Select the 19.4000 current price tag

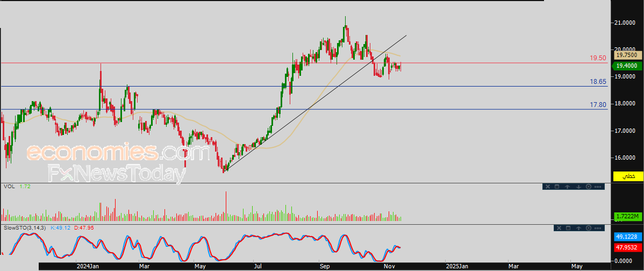(627, 66)
